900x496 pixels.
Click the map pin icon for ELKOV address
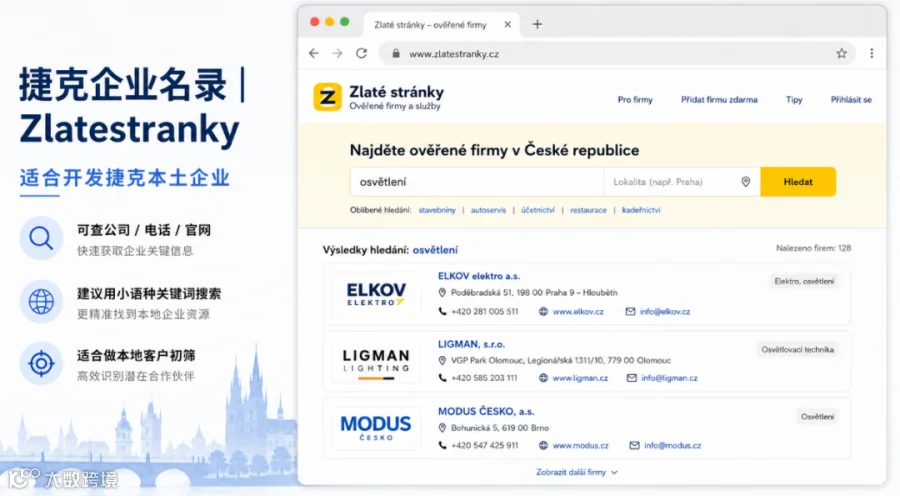pyautogui.click(x=442, y=293)
